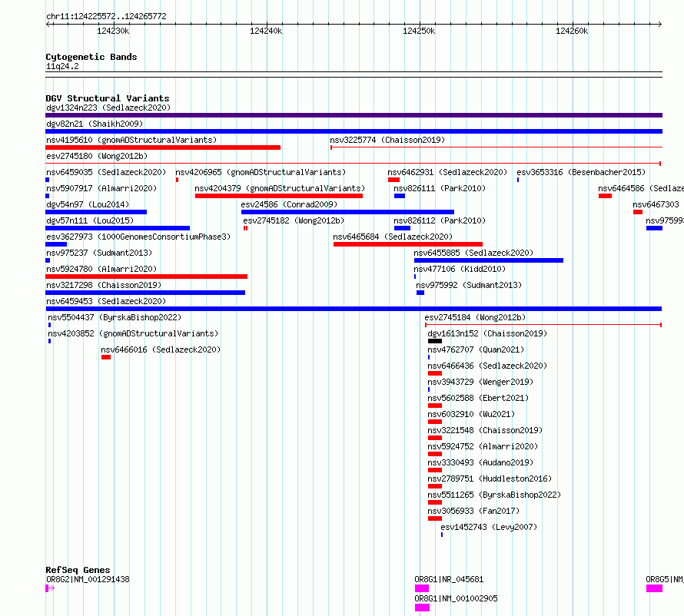The height and width of the screenshot is (616, 684).
Task: Click the nsv6465684 (Sedlazeck2020) red bar
Action: point(408,244)
